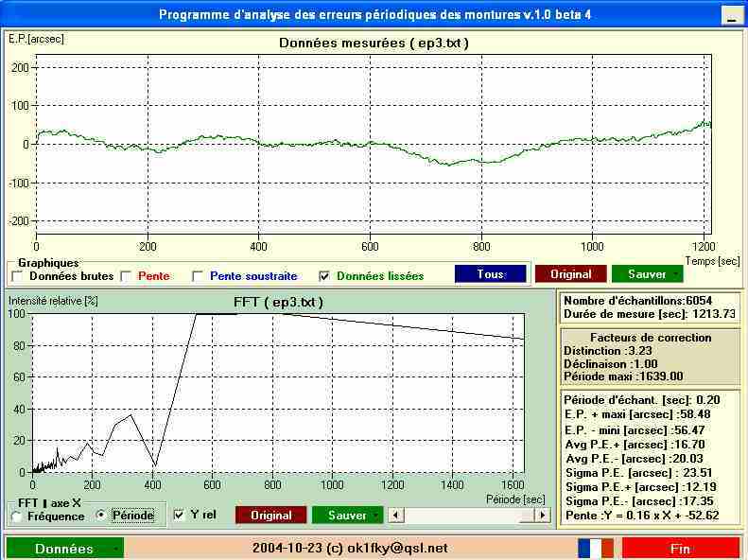The image size is (748, 560).
Task: Open the green Données dropdown button
Action: click(65, 549)
